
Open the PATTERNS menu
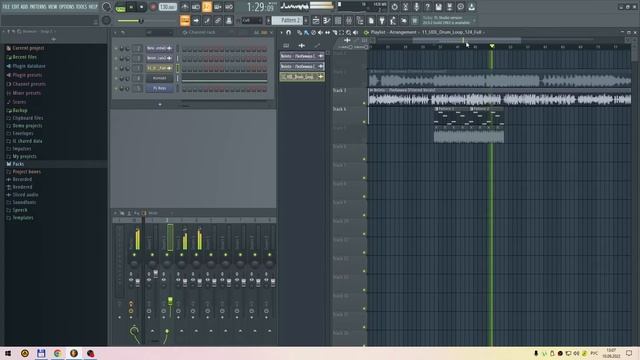tap(38, 7)
